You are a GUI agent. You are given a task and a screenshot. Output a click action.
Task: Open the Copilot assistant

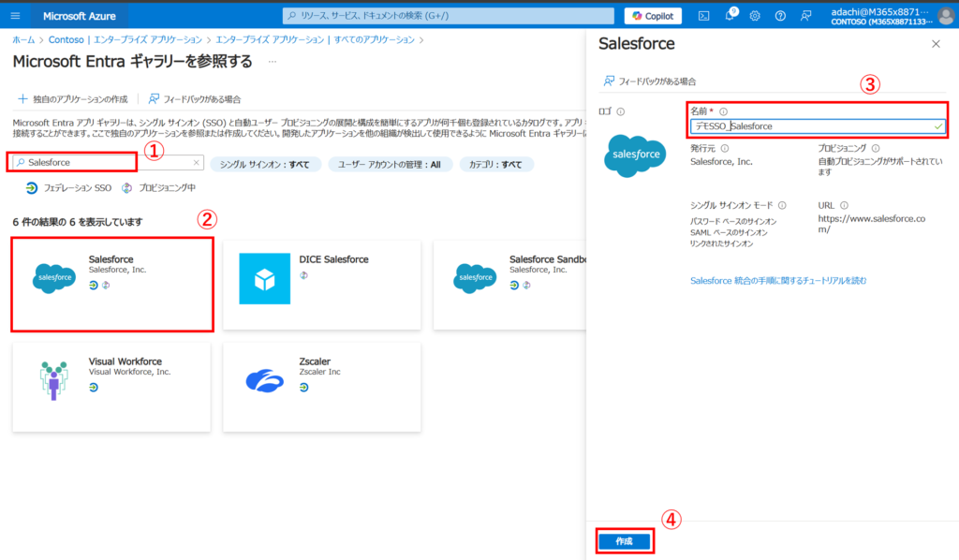pos(653,16)
